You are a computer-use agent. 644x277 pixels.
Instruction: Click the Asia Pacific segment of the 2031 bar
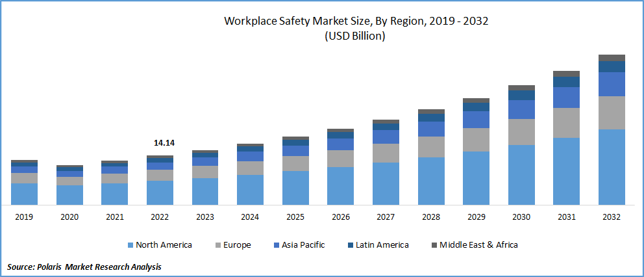click(x=566, y=98)
